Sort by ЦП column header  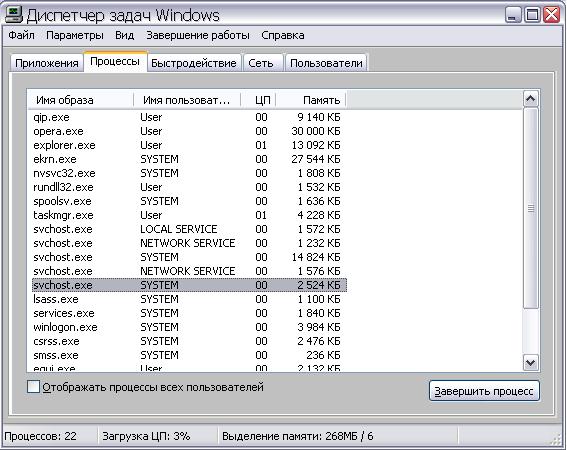click(x=258, y=100)
